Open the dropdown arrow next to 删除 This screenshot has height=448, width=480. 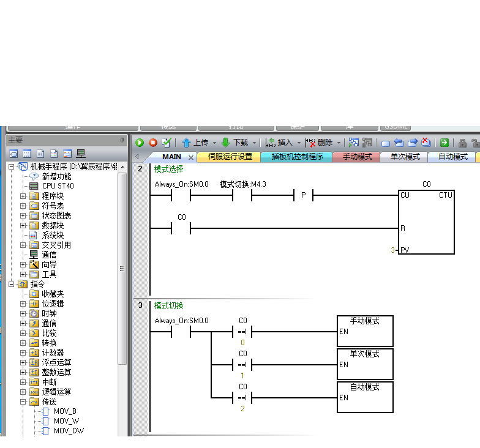(339, 143)
